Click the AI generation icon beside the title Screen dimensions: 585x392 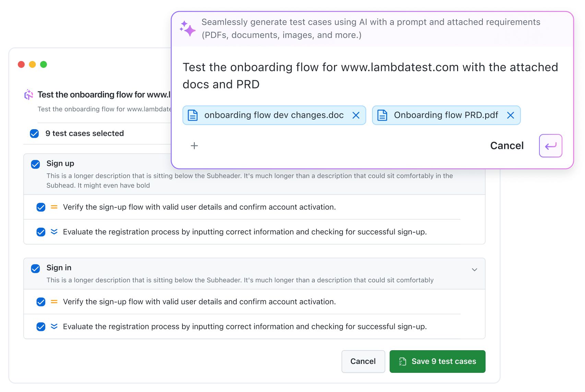click(29, 95)
